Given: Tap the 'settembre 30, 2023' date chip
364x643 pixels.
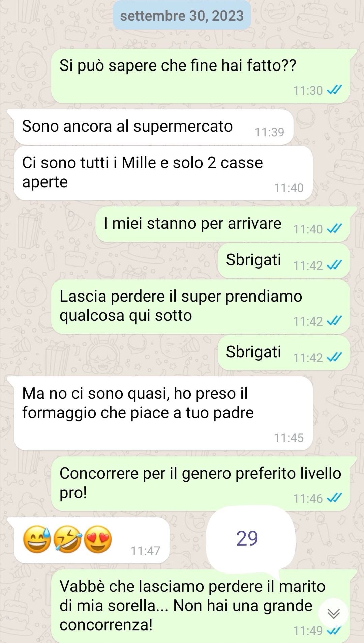Looking at the screenshot, I should click(182, 16).
